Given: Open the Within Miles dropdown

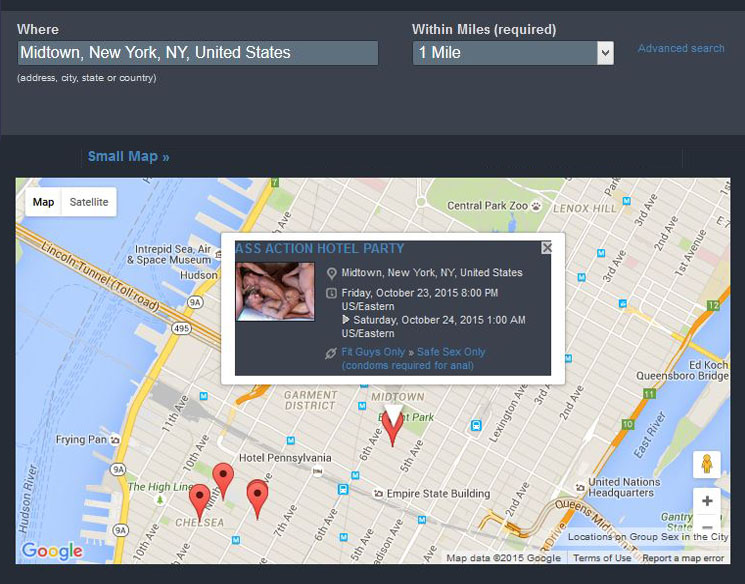Looking at the screenshot, I should (512, 53).
